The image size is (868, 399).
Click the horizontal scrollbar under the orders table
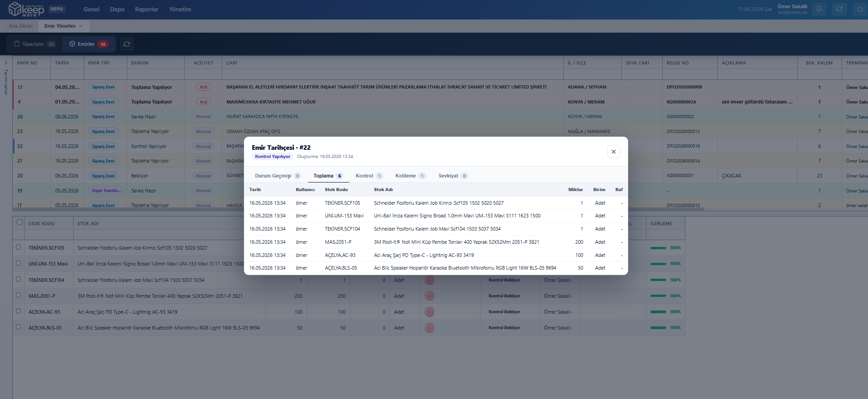[359, 209]
